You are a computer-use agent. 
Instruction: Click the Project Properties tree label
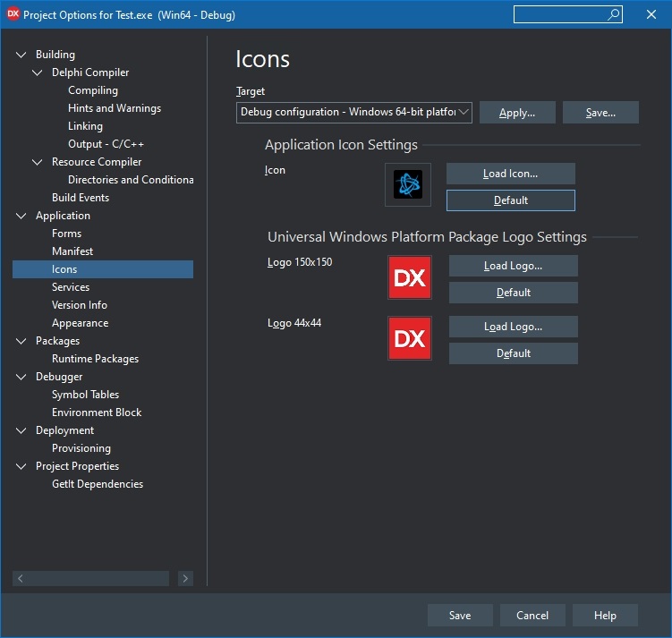(x=78, y=466)
